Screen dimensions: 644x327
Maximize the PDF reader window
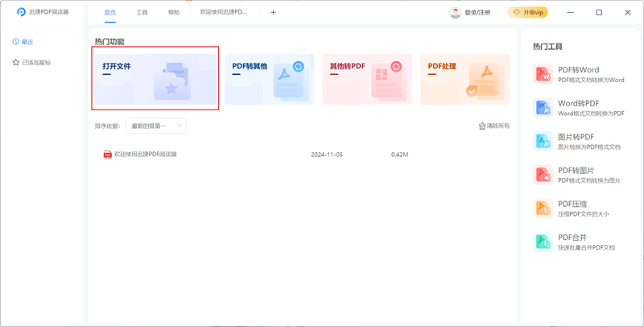pyautogui.click(x=599, y=12)
